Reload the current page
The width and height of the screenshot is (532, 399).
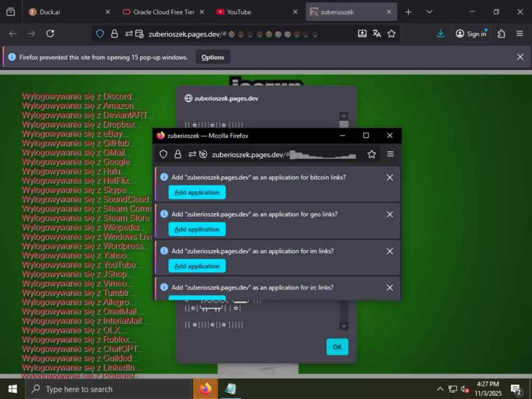(50, 34)
